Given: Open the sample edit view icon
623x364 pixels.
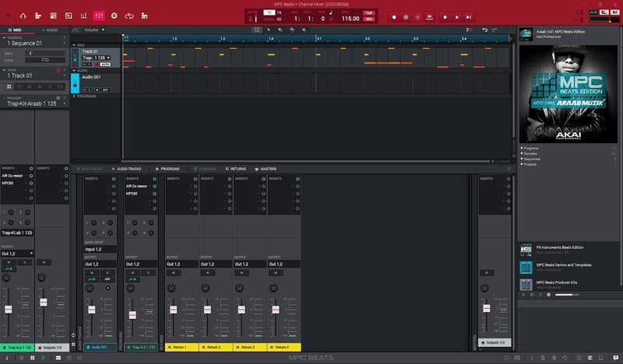Looking at the screenshot, I should [69, 16].
